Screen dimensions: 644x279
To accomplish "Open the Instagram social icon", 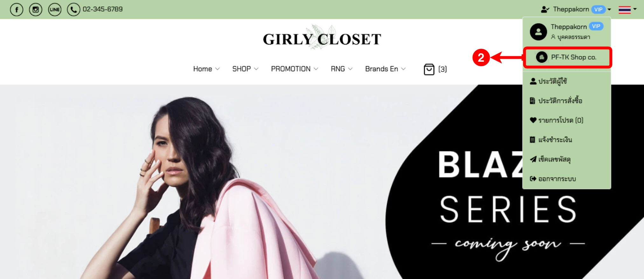I will [36, 10].
